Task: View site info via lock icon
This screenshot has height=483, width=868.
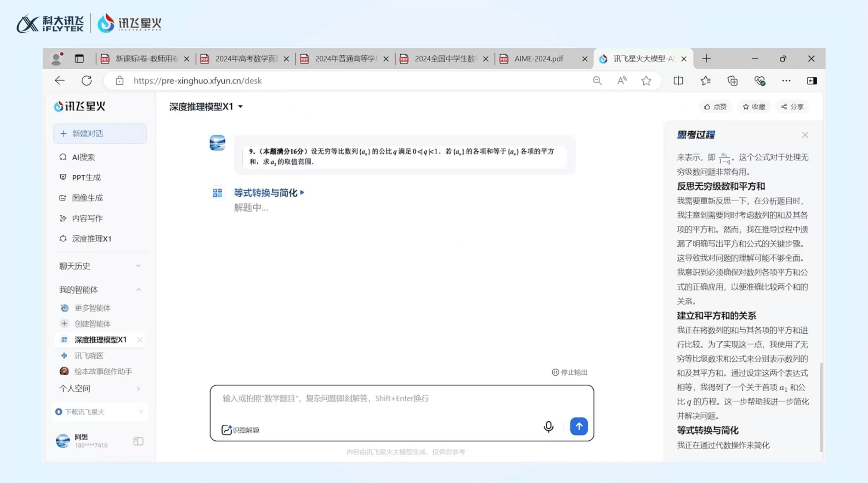Action: [119, 80]
